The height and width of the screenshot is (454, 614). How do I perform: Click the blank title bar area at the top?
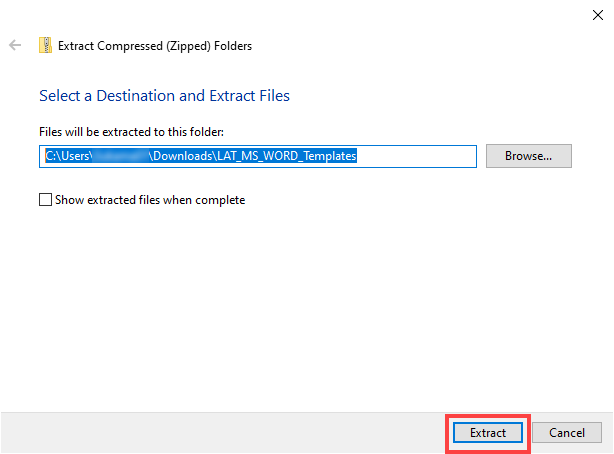point(300,14)
